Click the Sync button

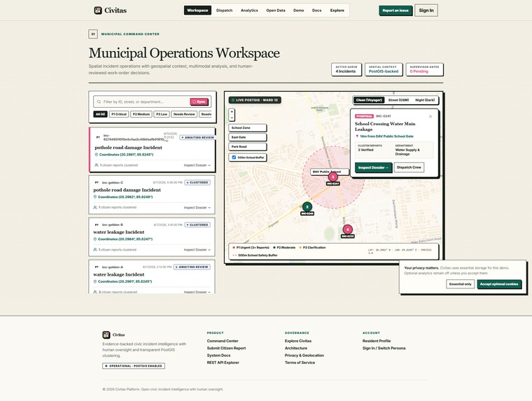pos(199,101)
